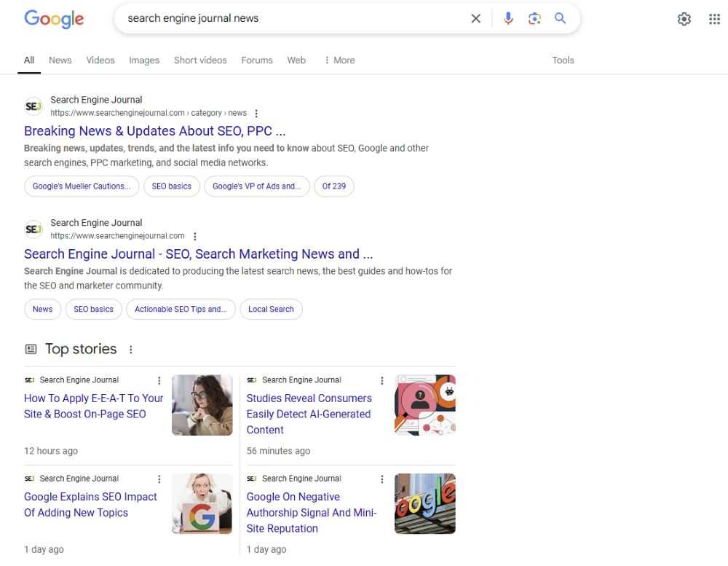Click the Top stories newspaper icon
This screenshot has width=728, height=566.
31,349
